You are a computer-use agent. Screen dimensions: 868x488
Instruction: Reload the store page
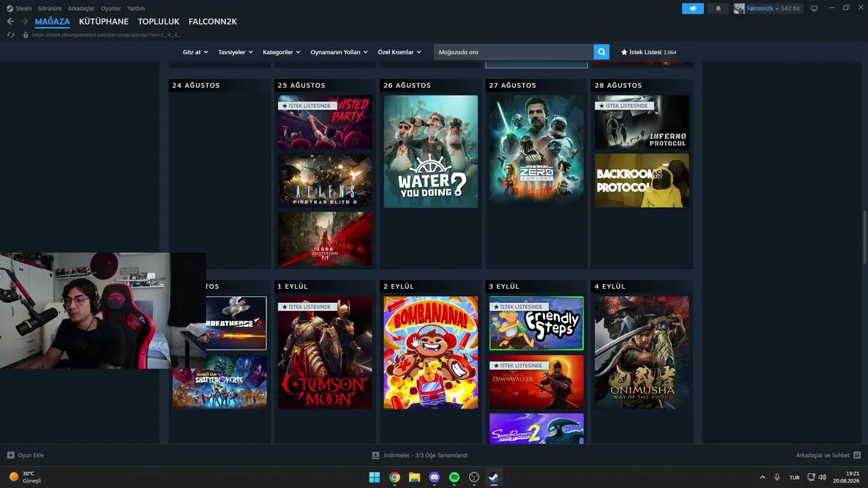point(10,35)
